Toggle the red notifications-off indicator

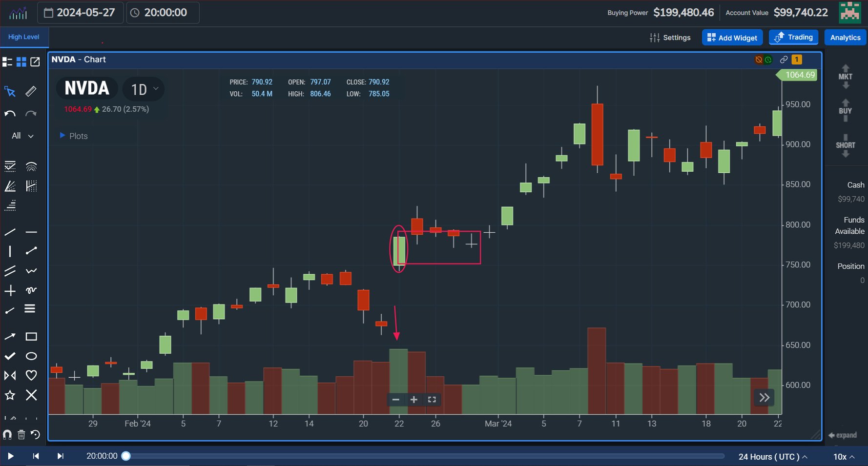click(758, 59)
